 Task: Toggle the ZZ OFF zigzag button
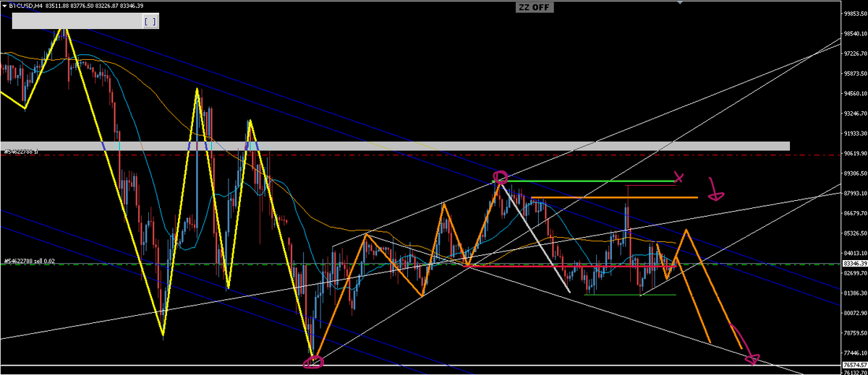pos(533,7)
